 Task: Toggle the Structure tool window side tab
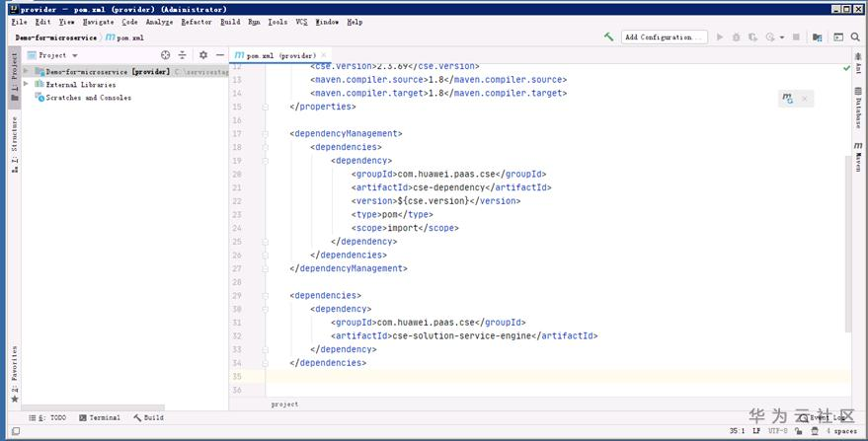15,144
